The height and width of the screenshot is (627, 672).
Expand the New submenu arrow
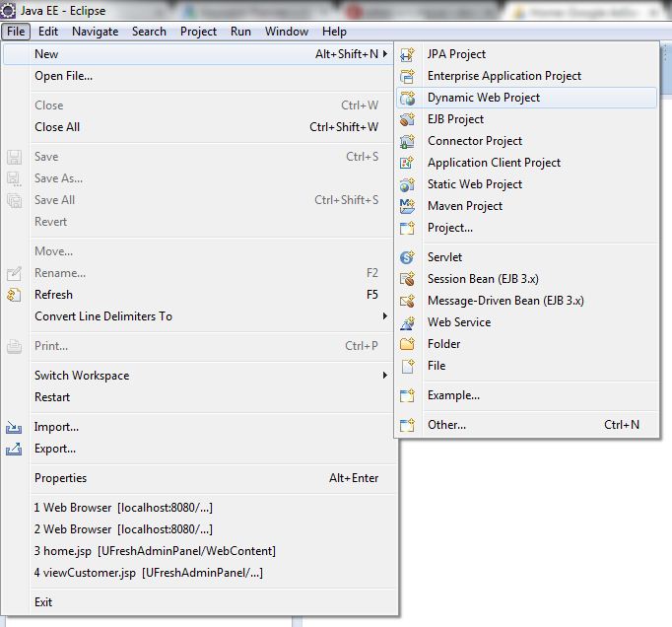click(x=385, y=54)
